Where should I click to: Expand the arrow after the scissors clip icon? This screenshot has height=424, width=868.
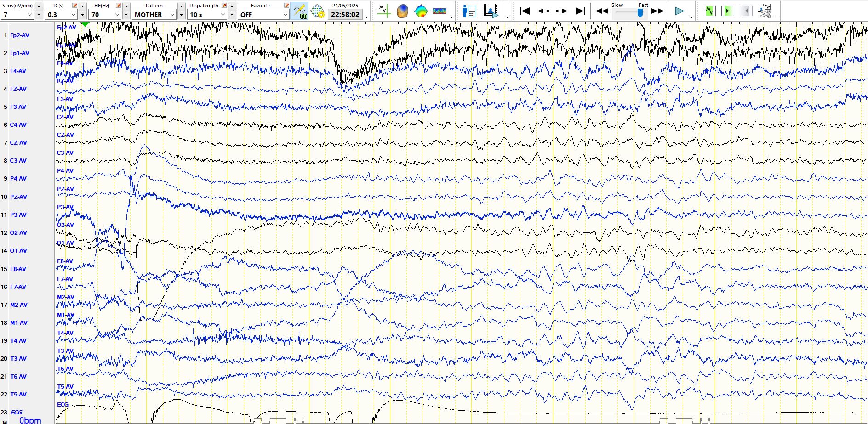[x=777, y=17]
